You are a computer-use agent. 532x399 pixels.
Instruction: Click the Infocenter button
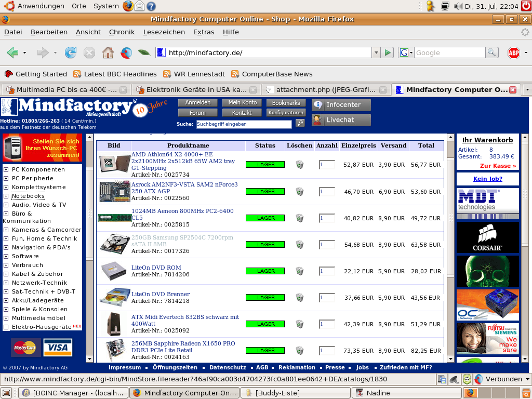[341, 105]
